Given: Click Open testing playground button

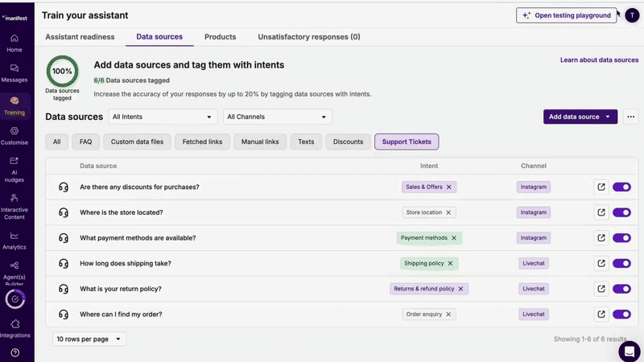Looking at the screenshot, I should [567, 15].
